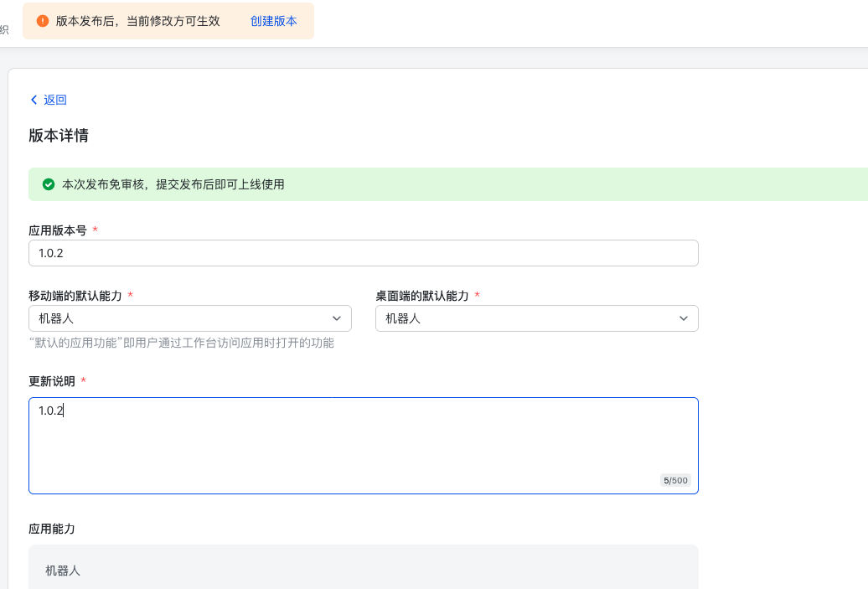The image size is (868, 589).
Task: Click the 返回 navigation control at page top
Action: [48, 99]
